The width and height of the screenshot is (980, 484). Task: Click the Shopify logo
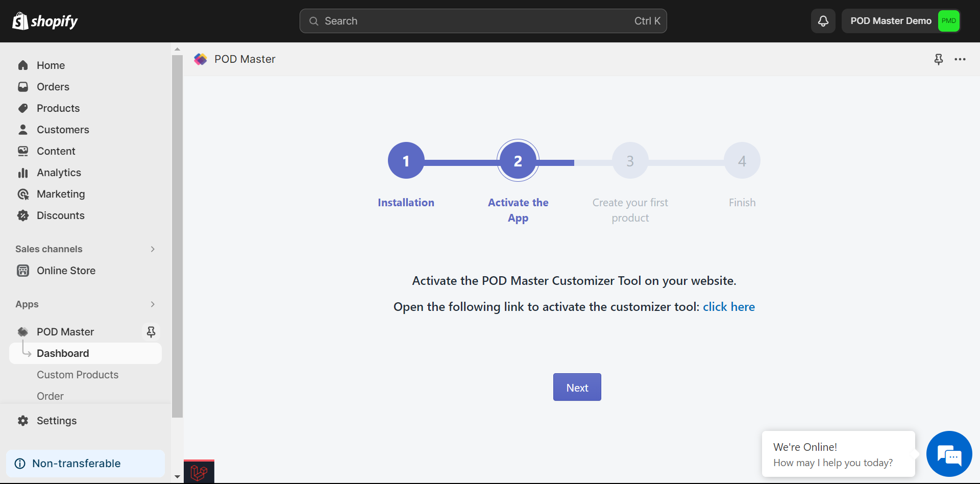(45, 21)
